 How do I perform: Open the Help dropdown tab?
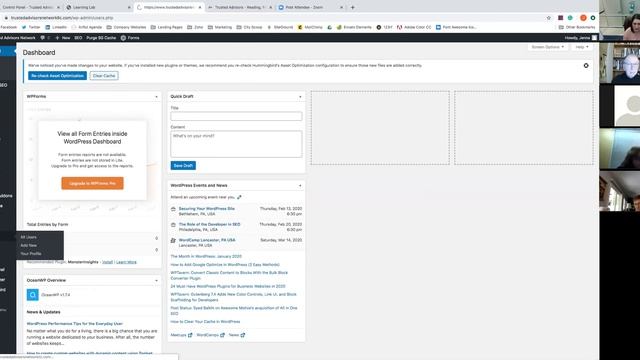point(582,47)
